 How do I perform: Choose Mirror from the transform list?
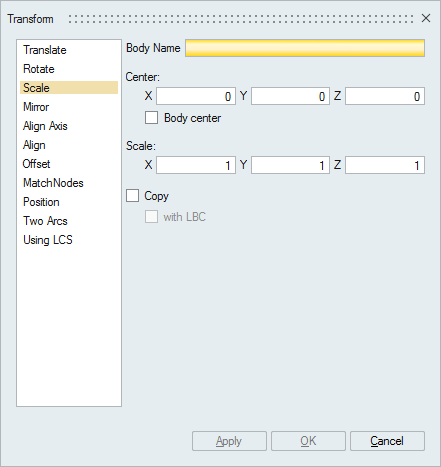click(69, 107)
